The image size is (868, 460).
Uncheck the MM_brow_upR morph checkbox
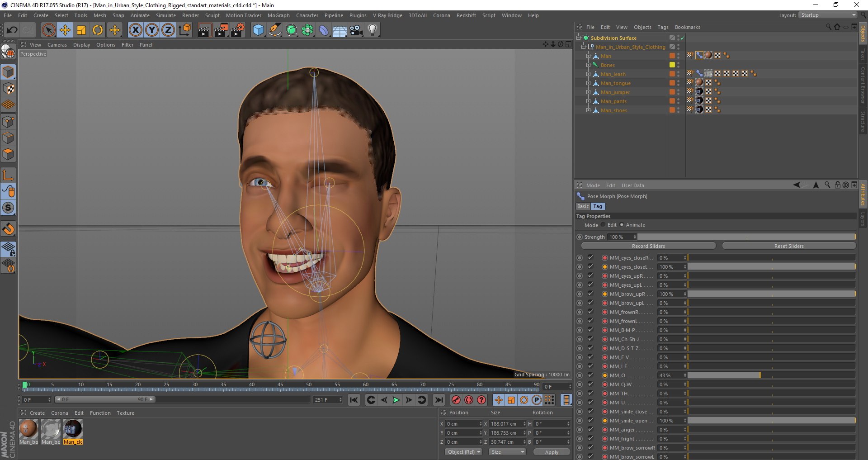pos(590,294)
